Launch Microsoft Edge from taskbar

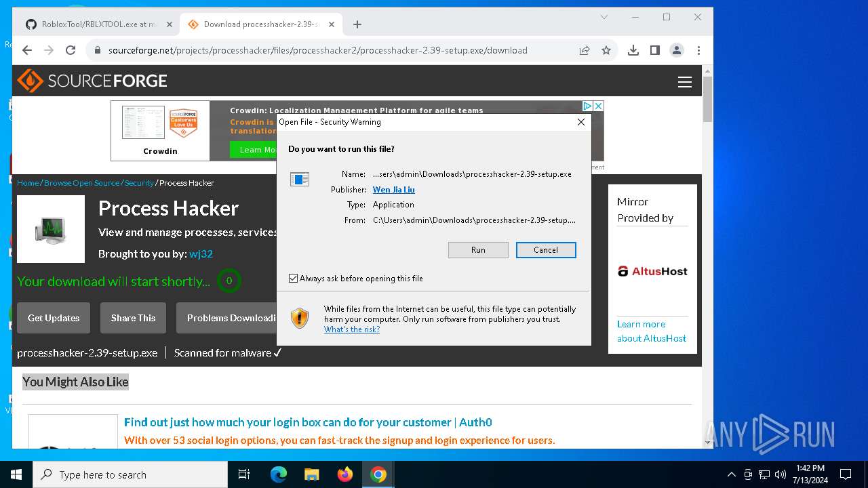coord(279,474)
